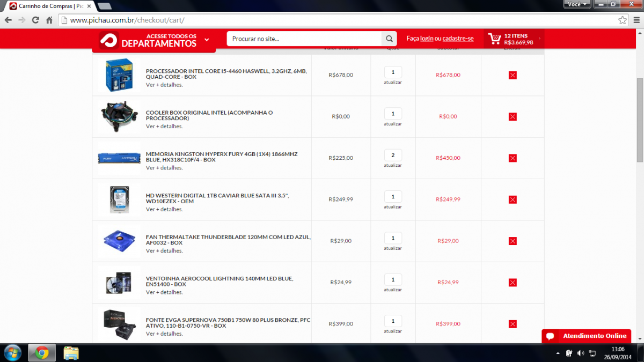This screenshot has height=362, width=644.
Task: Open Windows Explorer from taskbar
Action: pos(71,352)
